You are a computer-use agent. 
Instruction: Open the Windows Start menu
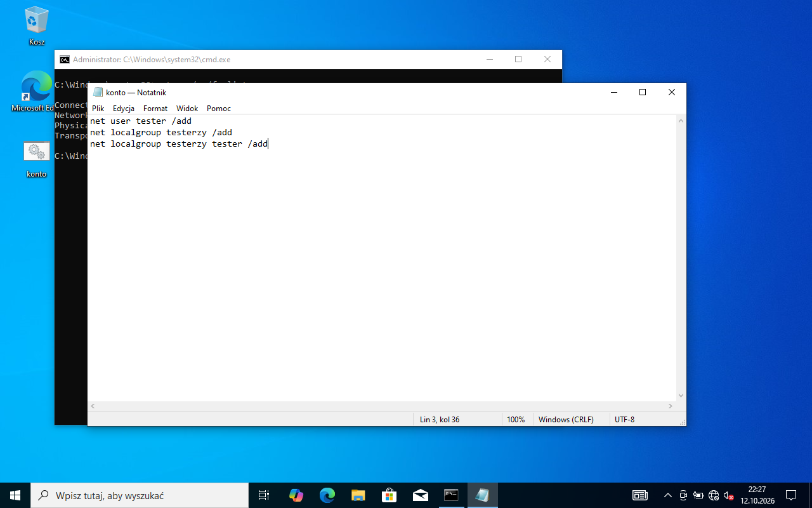coord(15,495)
